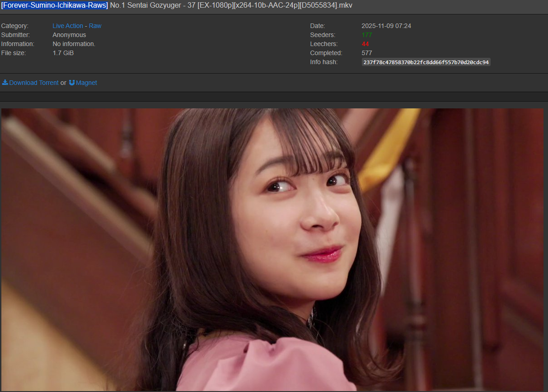Open the Live Action category link
Viewport: 548px width, 392px height.
pyautogui.click(x=68, y=26)
